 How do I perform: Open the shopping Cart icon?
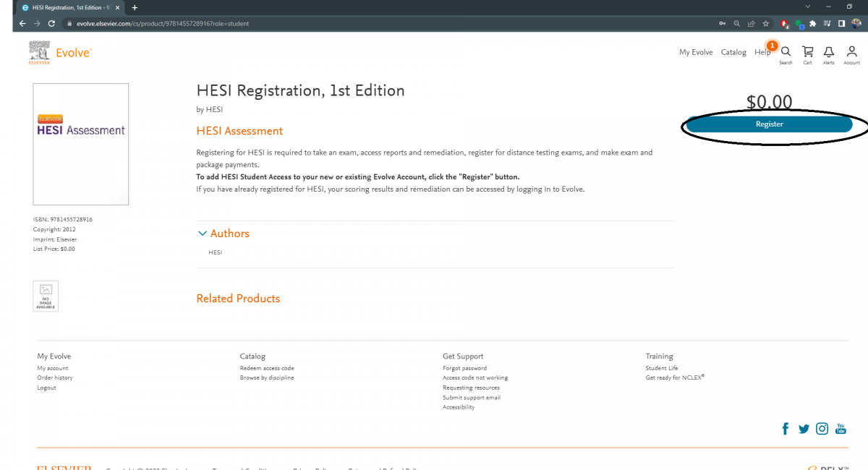(807, 52)
